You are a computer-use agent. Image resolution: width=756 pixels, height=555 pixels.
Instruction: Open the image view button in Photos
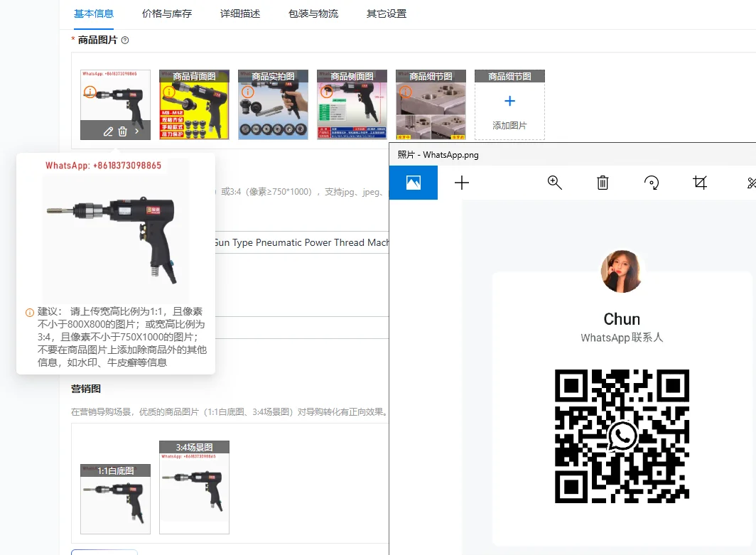click(414, 183)
